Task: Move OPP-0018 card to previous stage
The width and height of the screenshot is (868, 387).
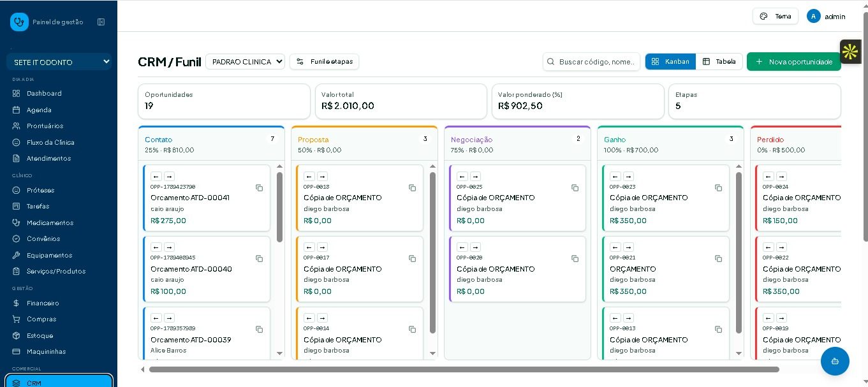Action: (x=309, y=176)
